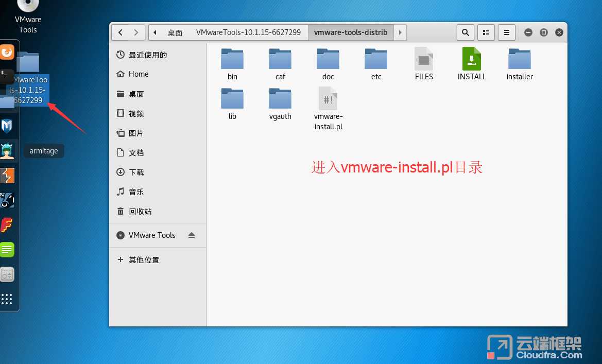Open 最近使用的 in sidebar
This screenshot has width=602, height=364.
158,55
